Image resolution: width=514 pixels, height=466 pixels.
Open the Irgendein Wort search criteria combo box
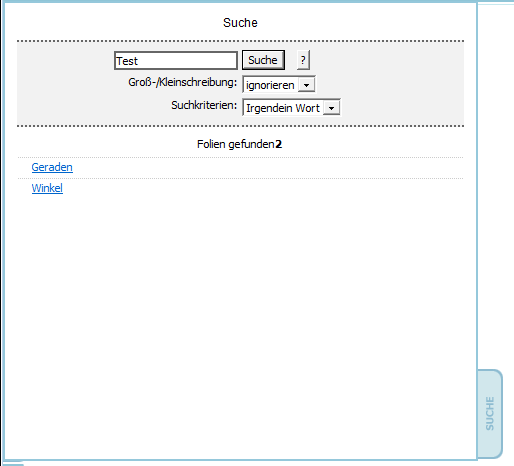291,108
